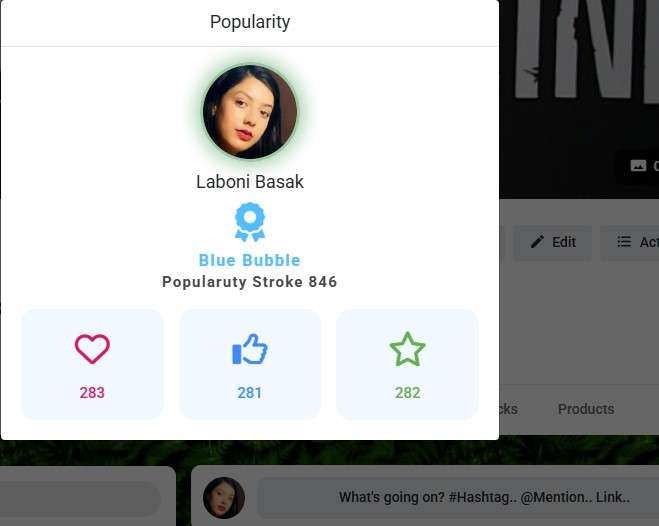Click the Edit button
Viewport: 659px width, 526px height.
coord(552,242)
